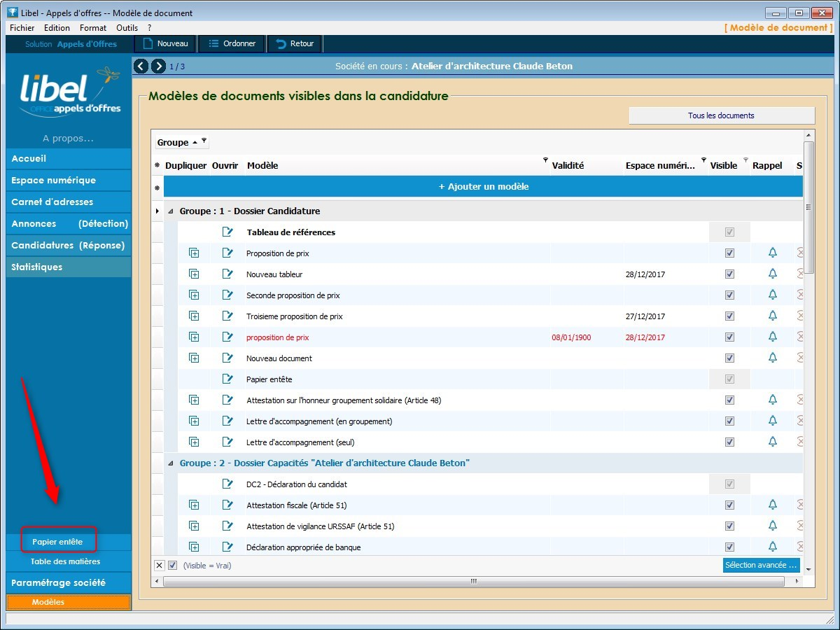Click the Espace numérique column filter
Viewport: 840px width, 630px height.
703,160
